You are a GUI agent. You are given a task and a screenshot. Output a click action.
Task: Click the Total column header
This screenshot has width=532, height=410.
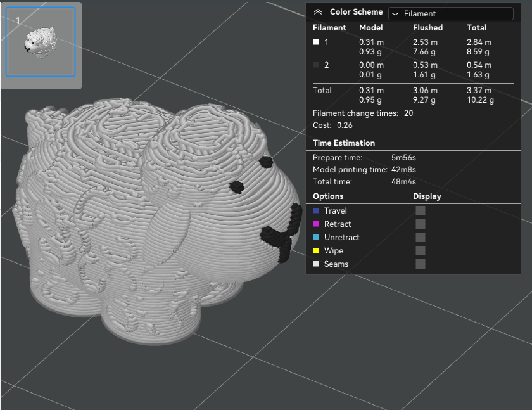coord(476,27)
